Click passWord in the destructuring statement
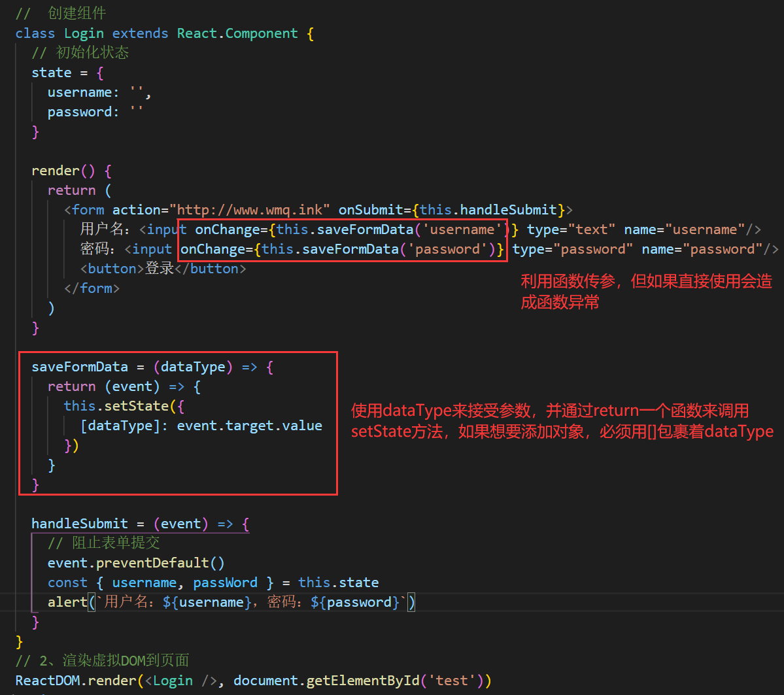Screen dimensions: 784x695 coord(225,583)
